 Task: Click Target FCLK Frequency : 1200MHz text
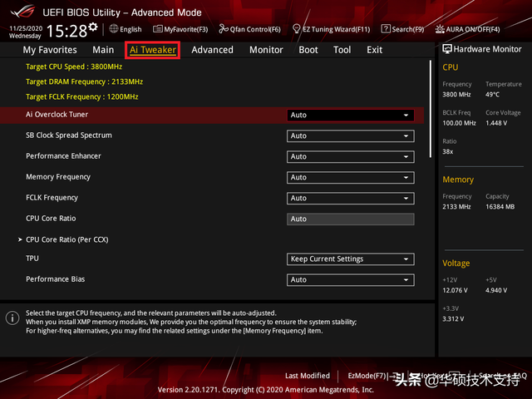coord(82,96)
